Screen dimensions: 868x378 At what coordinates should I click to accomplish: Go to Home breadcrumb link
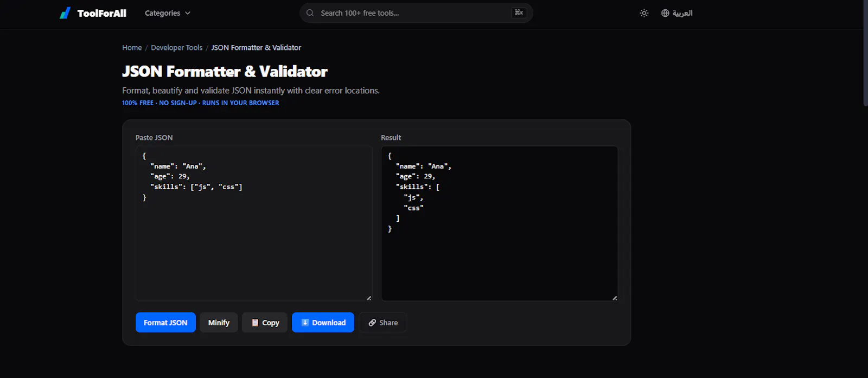pos(132,48)
